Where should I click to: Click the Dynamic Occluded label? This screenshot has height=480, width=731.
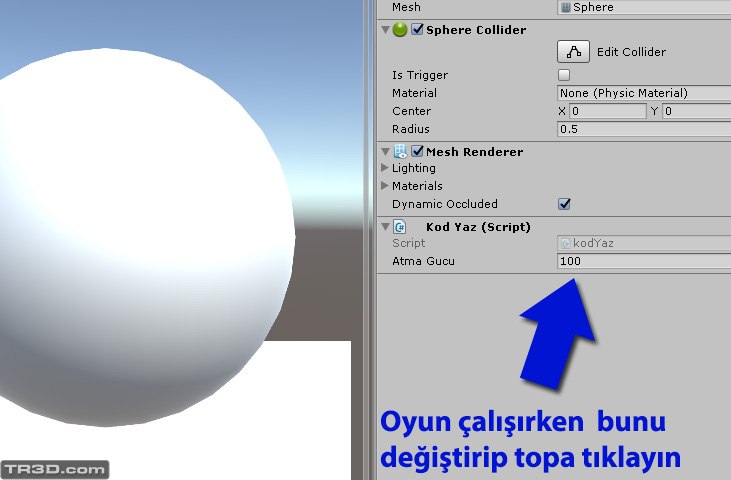(445, 204)
